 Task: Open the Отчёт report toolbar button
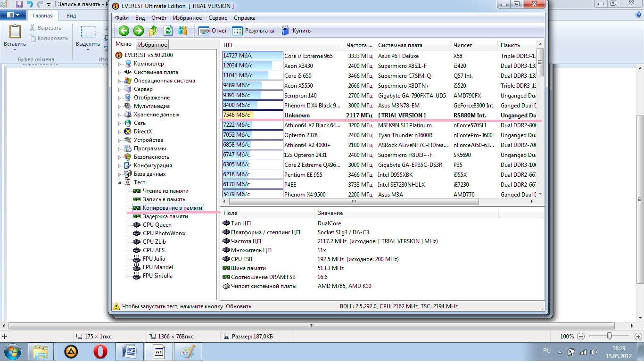(x=213, y=31)
